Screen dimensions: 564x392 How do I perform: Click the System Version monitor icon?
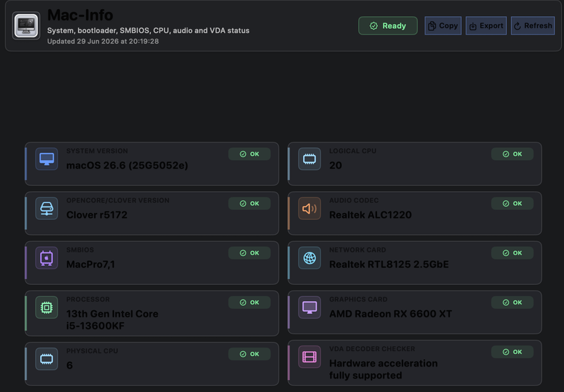[x=47, y=159]
